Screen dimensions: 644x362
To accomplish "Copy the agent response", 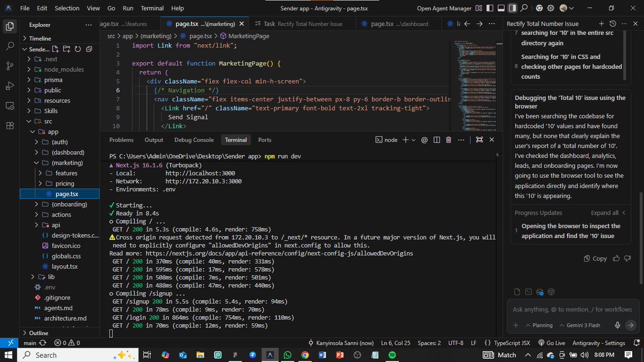I will pyautogui.click(x=595, y=258).
